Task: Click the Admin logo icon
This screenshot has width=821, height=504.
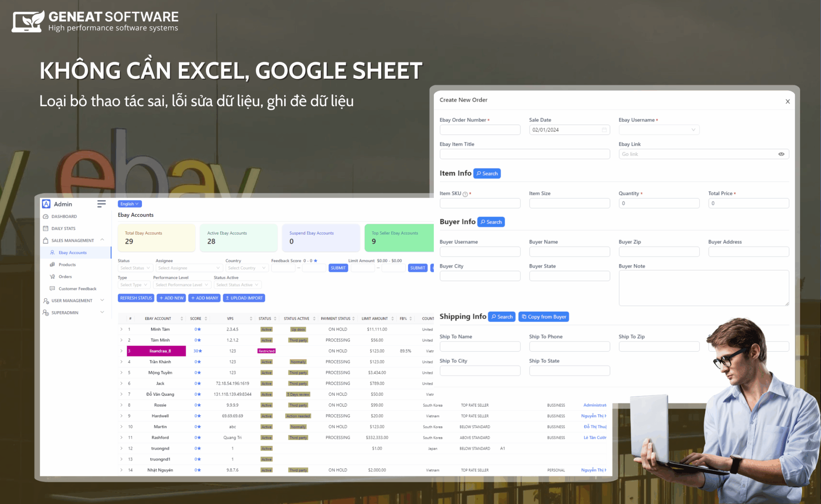Action: 46,204
